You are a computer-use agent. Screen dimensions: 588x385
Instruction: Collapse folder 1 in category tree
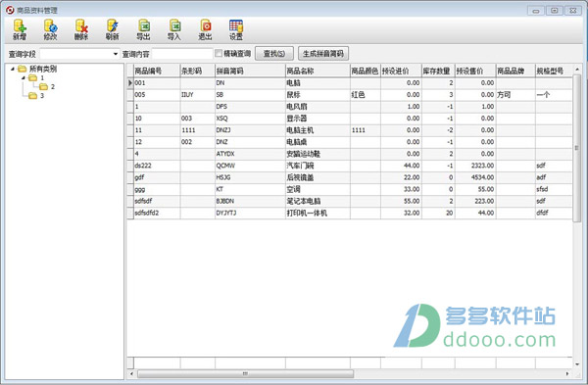(23, 77)
